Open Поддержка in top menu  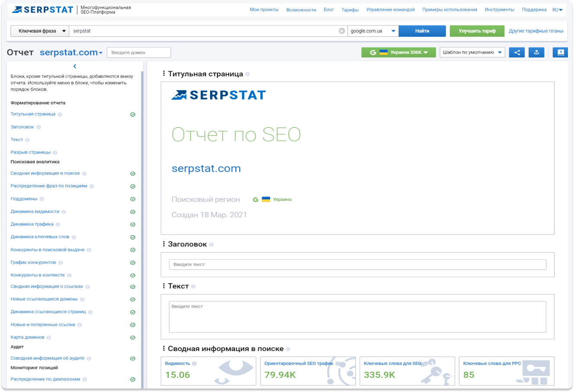point(534,9)
